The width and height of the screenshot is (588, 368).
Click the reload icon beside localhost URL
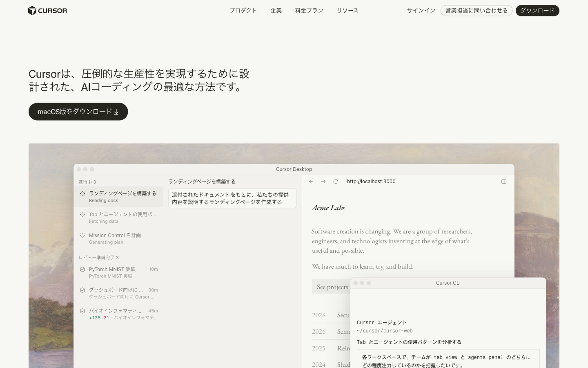336,182
